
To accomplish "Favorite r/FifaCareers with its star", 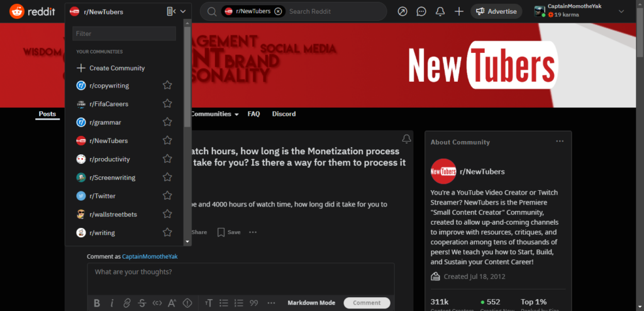I will [167, 104].
